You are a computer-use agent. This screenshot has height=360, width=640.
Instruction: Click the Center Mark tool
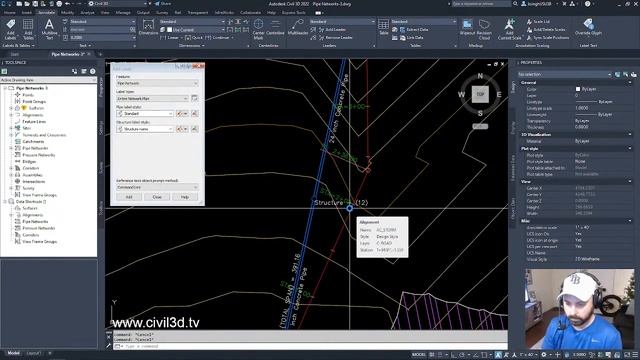[x=258, y=29]
